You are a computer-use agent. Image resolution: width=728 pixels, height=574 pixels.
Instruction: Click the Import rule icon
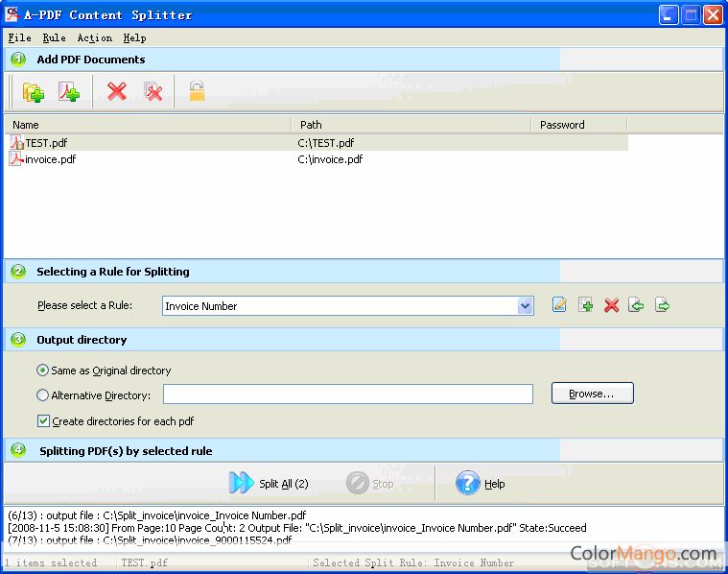tap(636, 305)
